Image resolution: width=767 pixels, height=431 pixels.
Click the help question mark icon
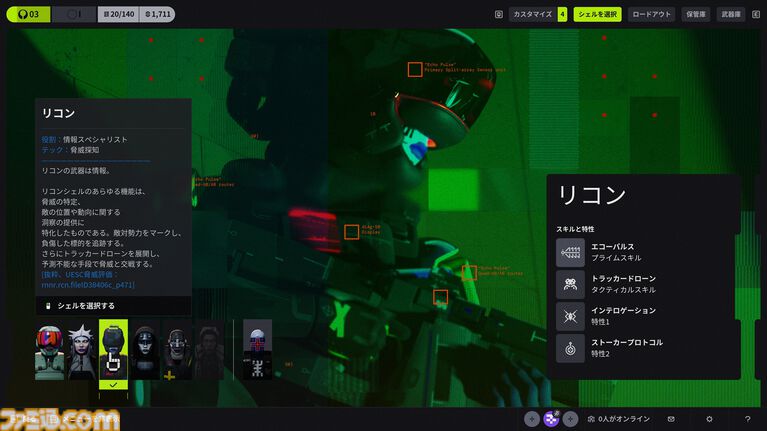click(x=747, y=419)
